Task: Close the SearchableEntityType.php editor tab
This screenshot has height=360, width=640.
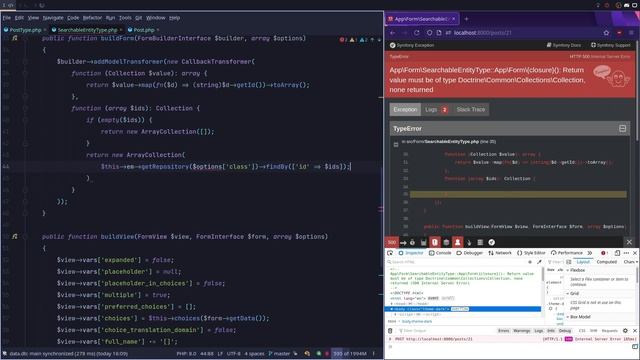Action: 121,30
